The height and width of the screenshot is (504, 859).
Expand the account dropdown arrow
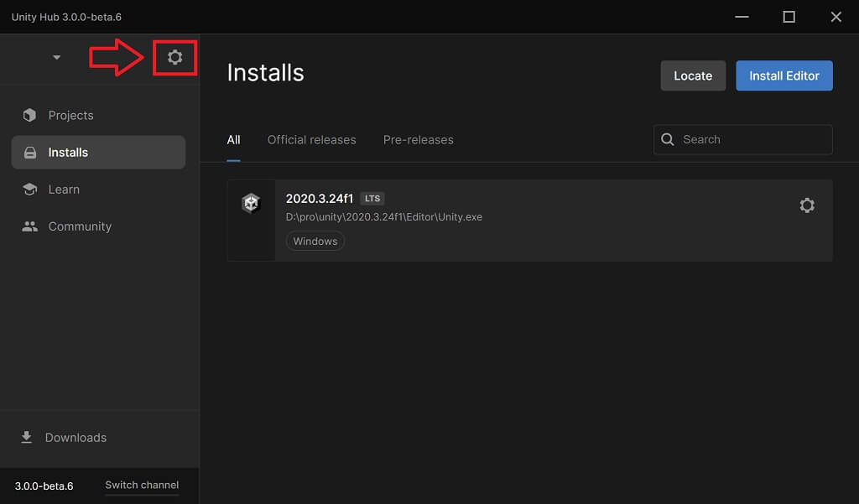(56, 57)
